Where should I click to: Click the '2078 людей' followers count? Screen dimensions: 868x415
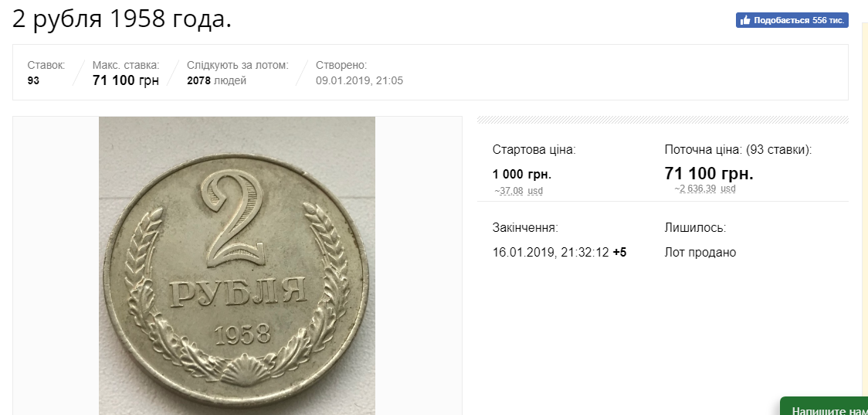click(216, 80)
